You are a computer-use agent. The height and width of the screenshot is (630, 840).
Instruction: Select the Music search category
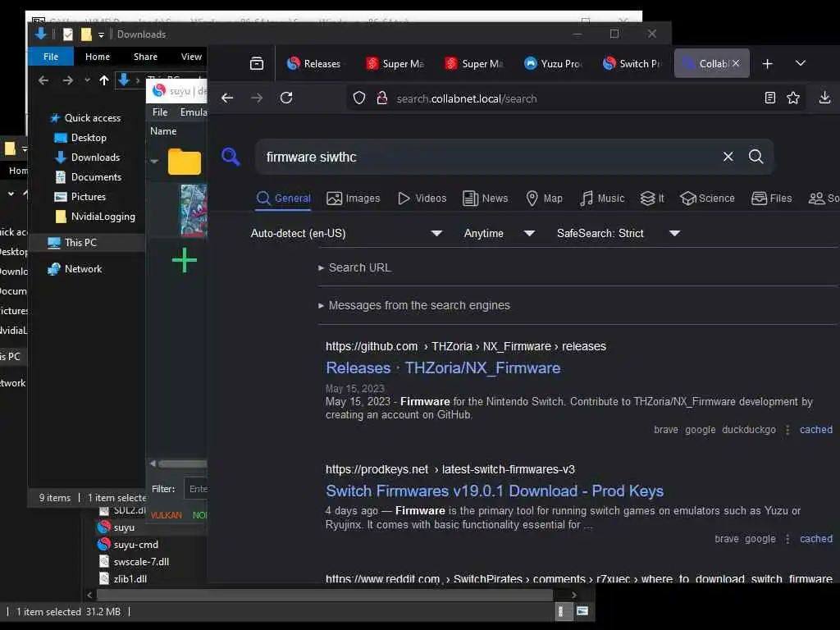click(x=602, y=199)
